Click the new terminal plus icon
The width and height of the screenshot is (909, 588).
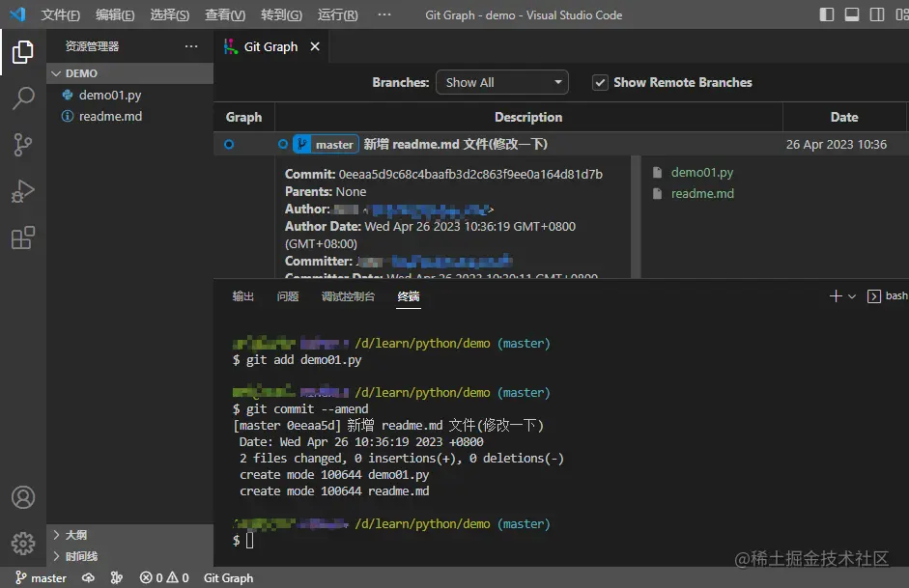coord(836,296)
